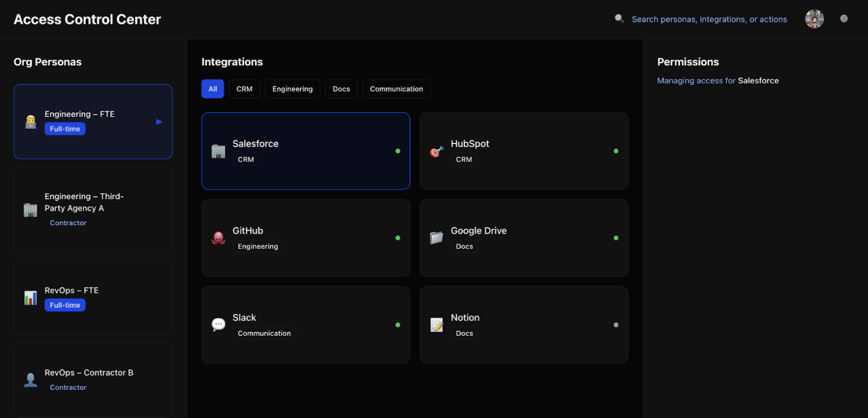Click the Access Control Center title
This screenshot has height=418, width=868.
coord(87,19)
